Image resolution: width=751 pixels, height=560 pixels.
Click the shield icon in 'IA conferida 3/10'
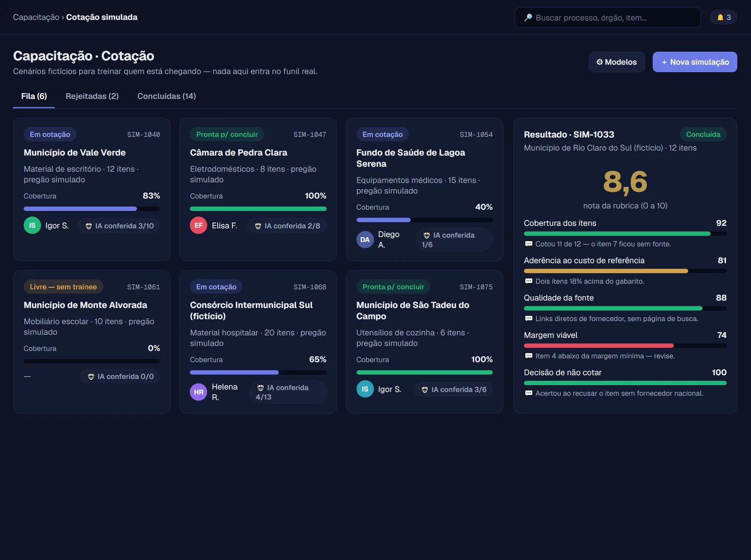pyautogui.click(x=89, y=226)
